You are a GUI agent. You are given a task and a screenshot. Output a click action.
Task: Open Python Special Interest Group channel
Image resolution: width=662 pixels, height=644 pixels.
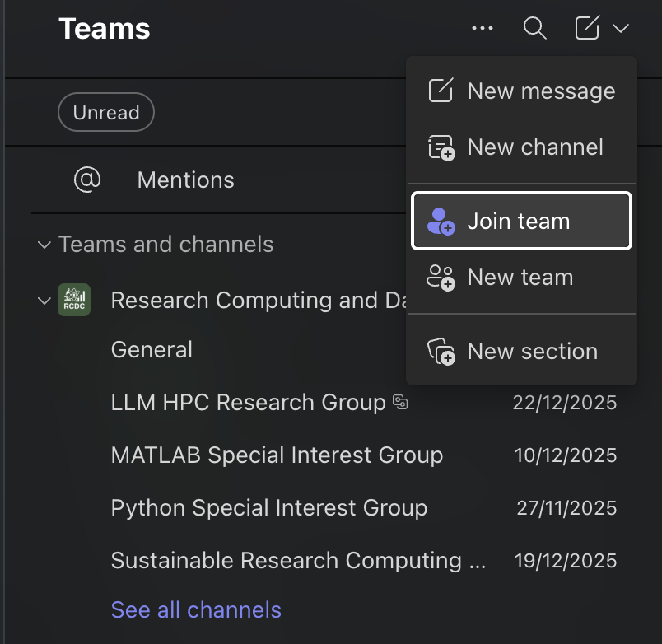pyautogui.click(x=269, y=508)
